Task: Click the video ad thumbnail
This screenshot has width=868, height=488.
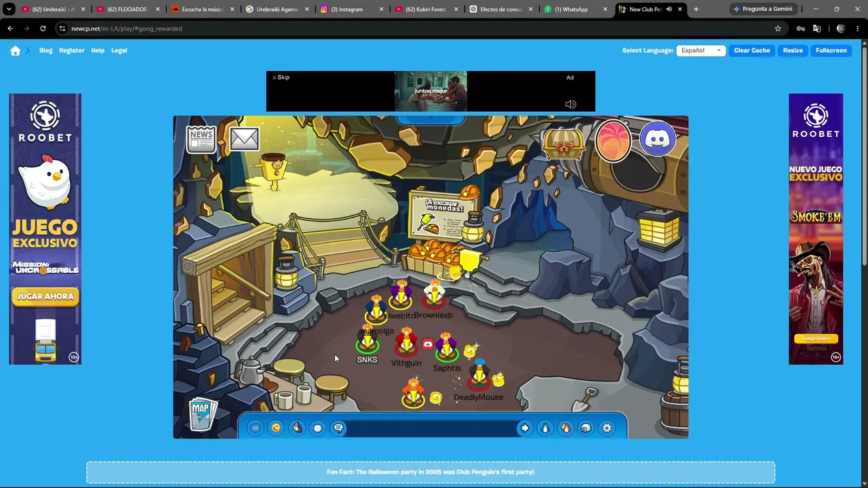Action: [431, 91]
